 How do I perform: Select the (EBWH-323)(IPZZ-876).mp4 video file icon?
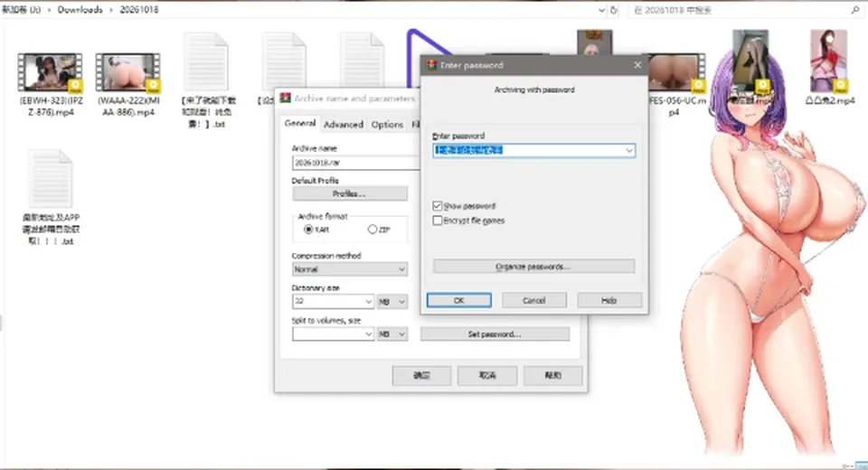[x=50, y=72]
